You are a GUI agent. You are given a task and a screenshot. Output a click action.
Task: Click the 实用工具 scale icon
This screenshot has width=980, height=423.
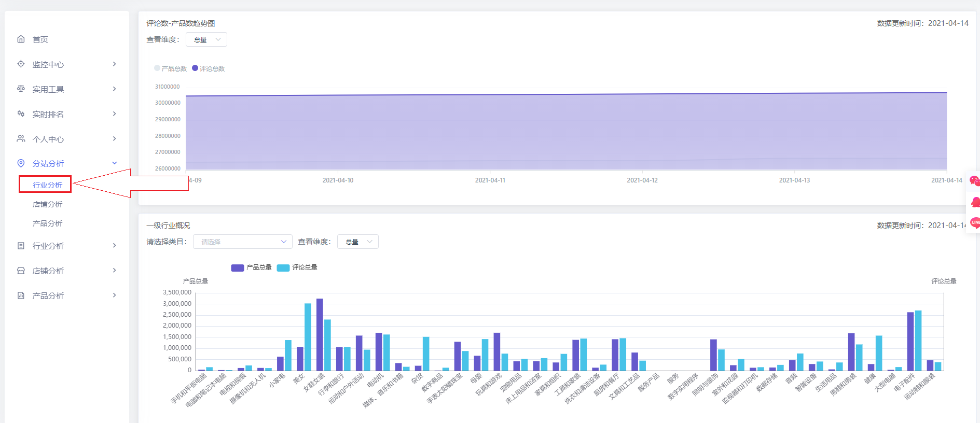pyautogui.click(x=21, y=89)
